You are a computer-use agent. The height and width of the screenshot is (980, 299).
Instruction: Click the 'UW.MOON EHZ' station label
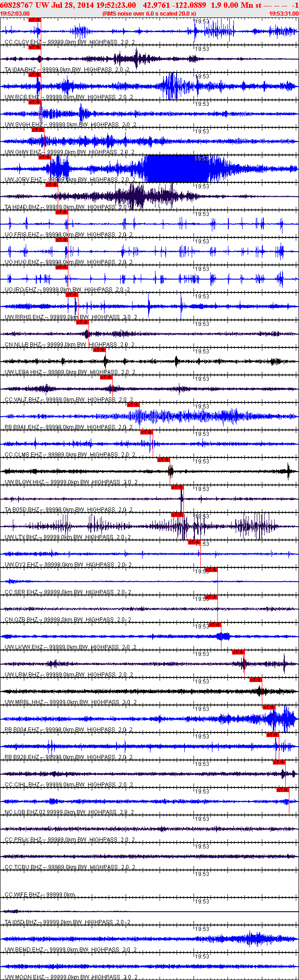pyautogui.click(x=24, y=977)
